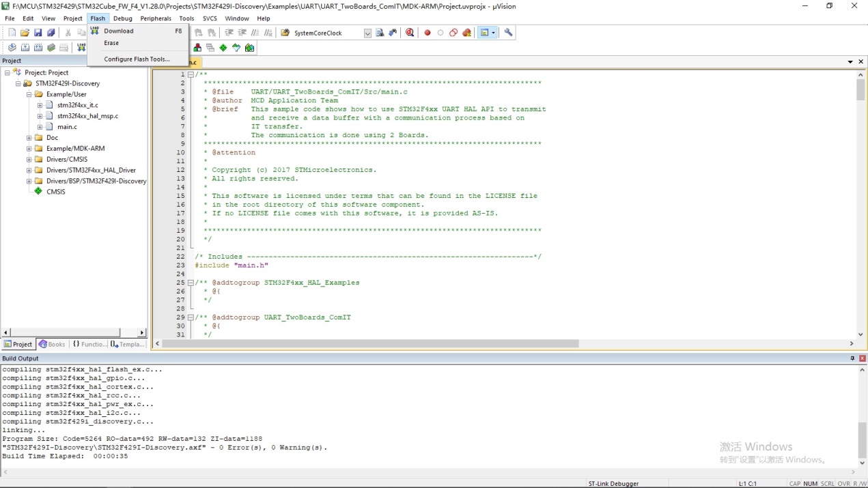Pin the Build Output panel
The width and height of the screenshot is (868, 488).
point(852,358)
